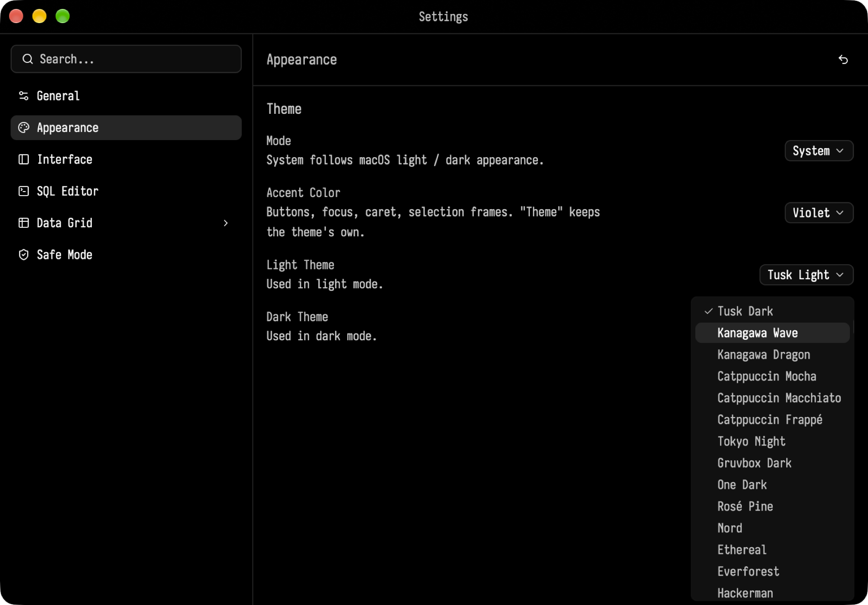
Task: Open General settings section
Action: pyautogui.click(x=126, y=96)
